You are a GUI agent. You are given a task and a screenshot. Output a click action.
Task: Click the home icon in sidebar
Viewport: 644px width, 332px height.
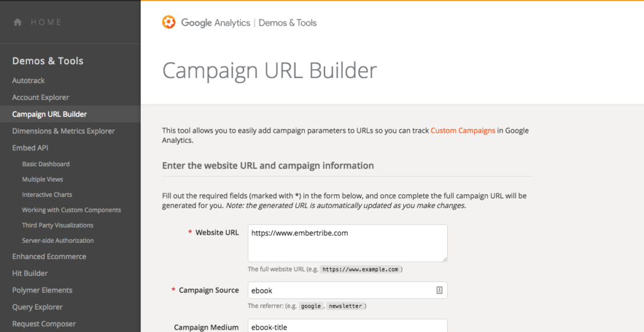[17, 22]
